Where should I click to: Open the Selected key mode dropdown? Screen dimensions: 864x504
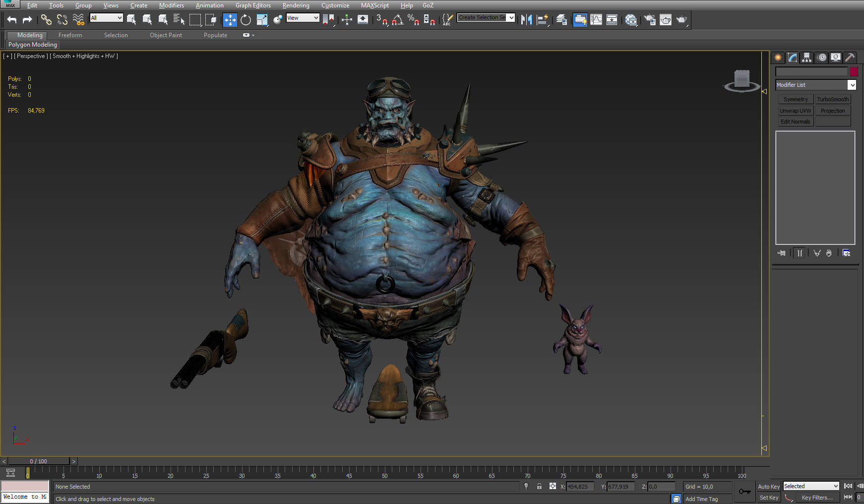(811, 486)
